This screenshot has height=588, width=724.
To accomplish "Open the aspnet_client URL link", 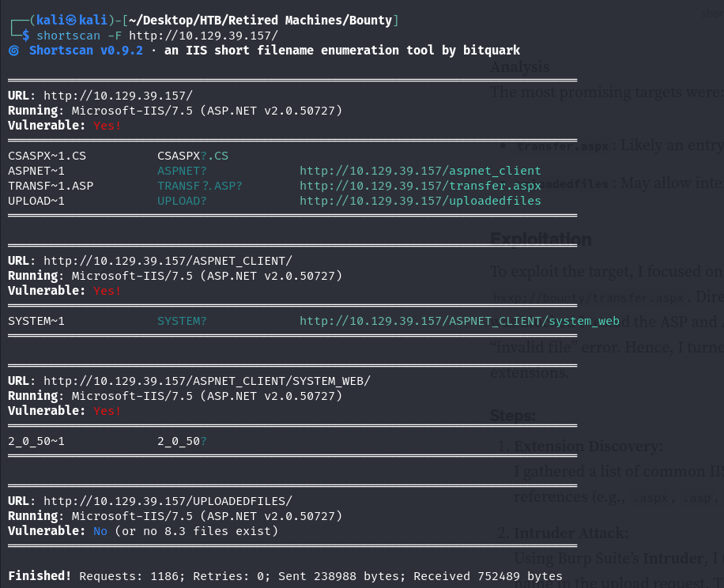I will [x=420, y=171].
